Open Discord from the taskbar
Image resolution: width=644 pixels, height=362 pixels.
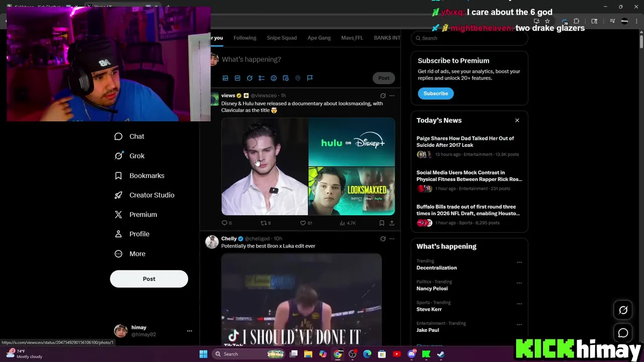click(x=412, y=354)
